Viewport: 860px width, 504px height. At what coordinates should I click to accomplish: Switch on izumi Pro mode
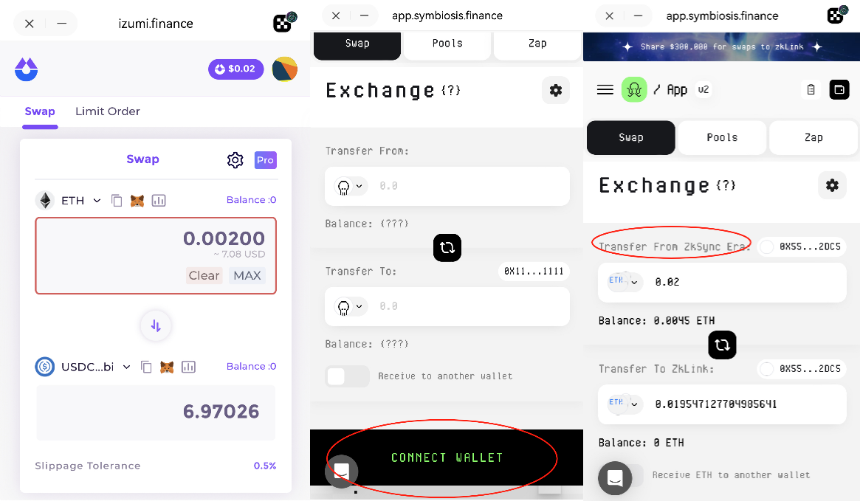[x=266, y=160]
